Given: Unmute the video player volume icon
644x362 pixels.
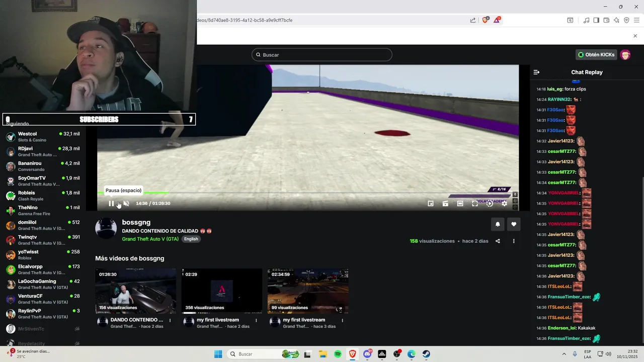Looking at the screenshot, I should 126,203.
